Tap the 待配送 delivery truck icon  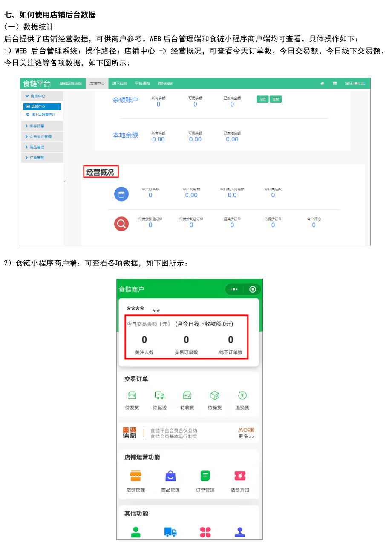(x=160, y=395)
